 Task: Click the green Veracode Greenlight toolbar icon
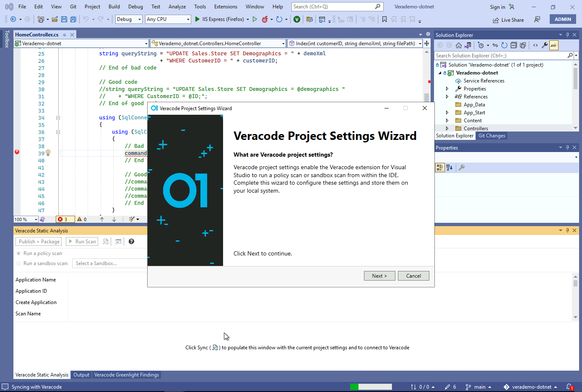pyautogui.click(x=297, y=19)
